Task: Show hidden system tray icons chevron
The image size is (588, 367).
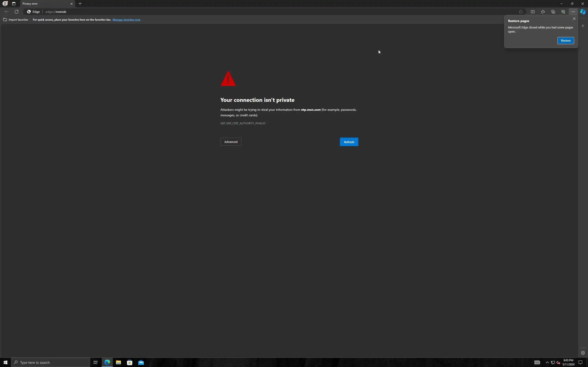Action: [547, 362]
